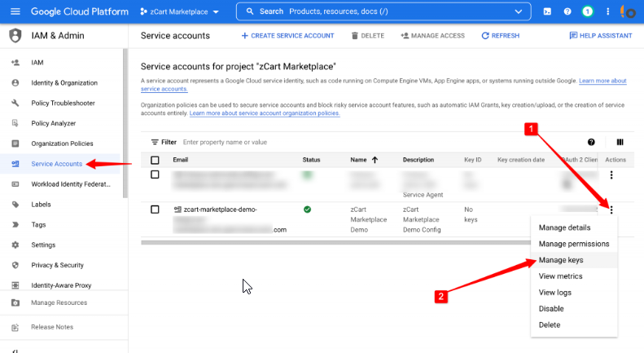Click Create Service Account button
644x353 pixels.
coord(288,36)
